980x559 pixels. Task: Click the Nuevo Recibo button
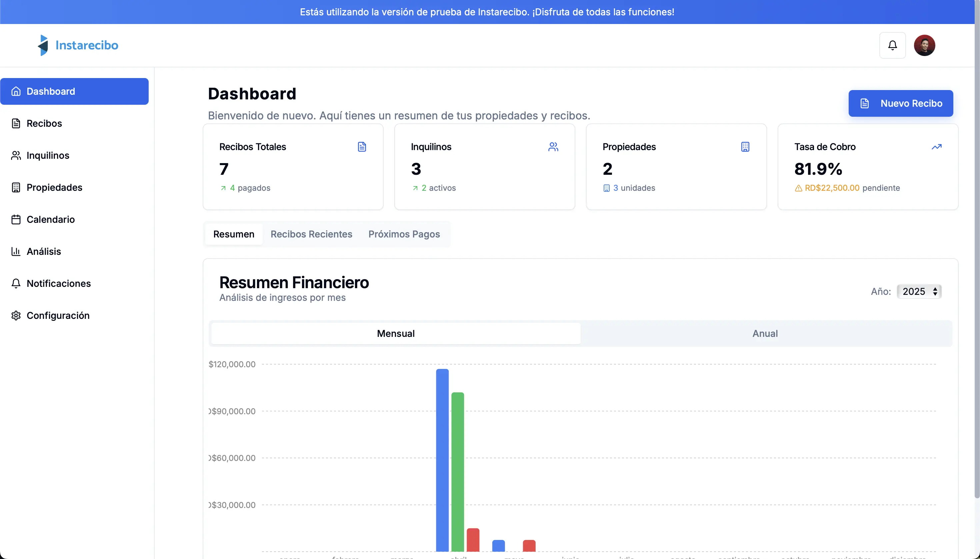coord(901,103)
